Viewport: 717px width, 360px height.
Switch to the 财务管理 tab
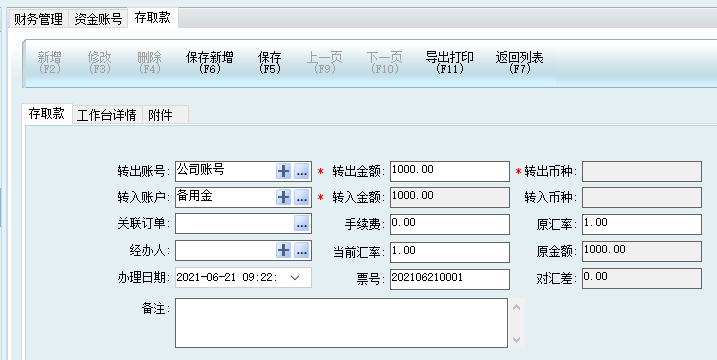pyautogui.click(x=38, y=19)
